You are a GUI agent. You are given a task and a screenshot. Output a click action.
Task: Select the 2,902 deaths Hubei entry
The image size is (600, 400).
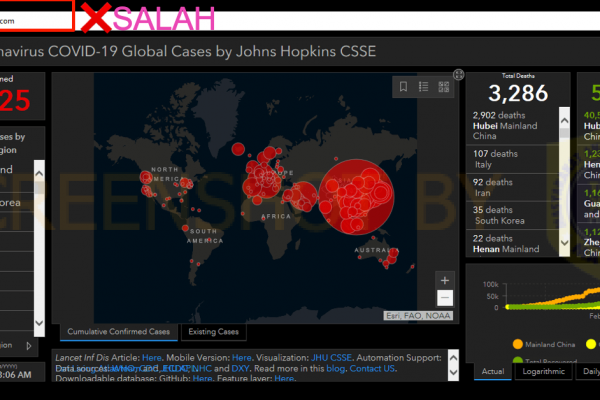(512, 126)
